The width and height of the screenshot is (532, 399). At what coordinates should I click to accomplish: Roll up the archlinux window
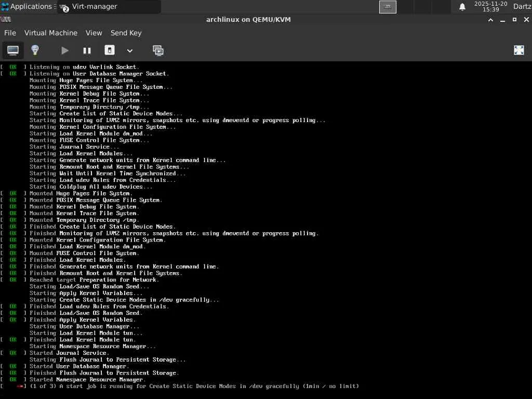(x=490, y=20)
